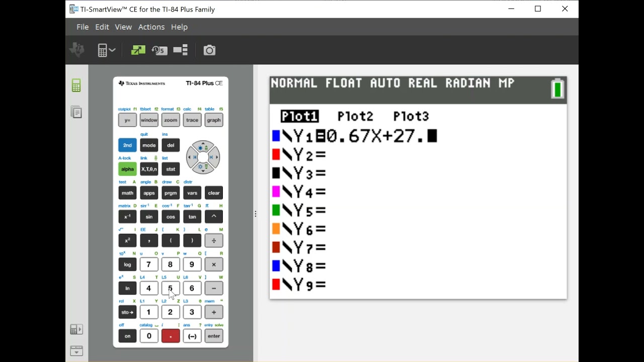Click the clear calculator key

pyautogui.click(x=214, y=193)
